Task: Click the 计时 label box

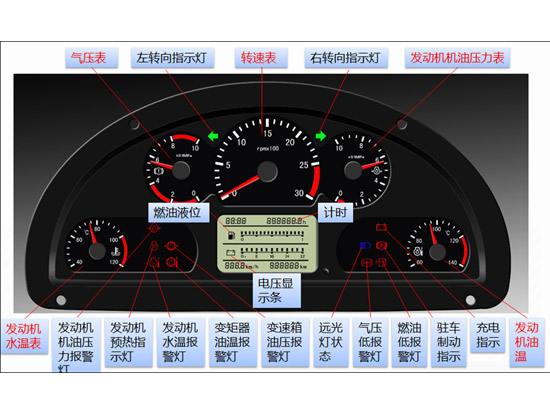Action: 335,212
